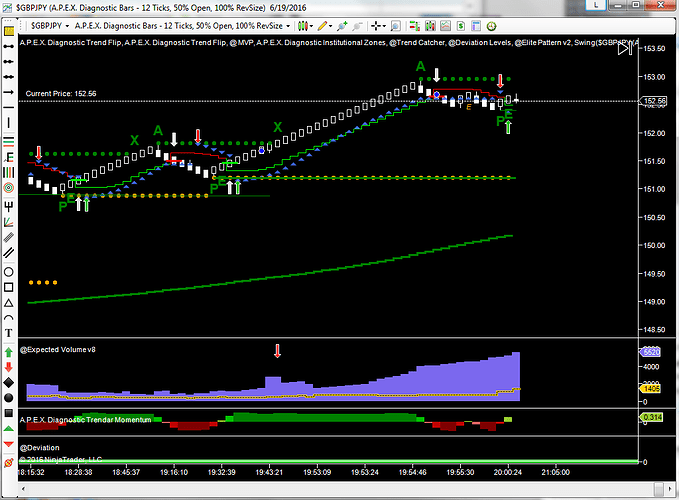Select the Rectangle drawing tool
This screenshot has width=679, height=500.
tap(8, 287)
